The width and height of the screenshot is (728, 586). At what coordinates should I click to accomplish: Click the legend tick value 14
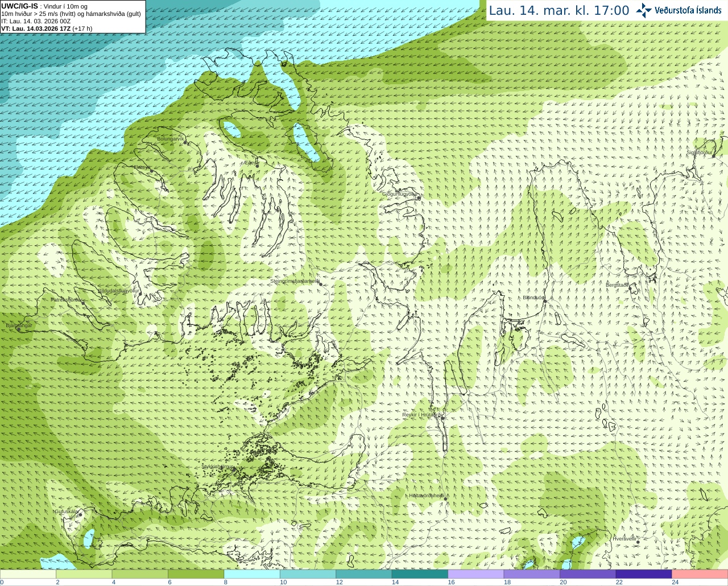[395, 582]
